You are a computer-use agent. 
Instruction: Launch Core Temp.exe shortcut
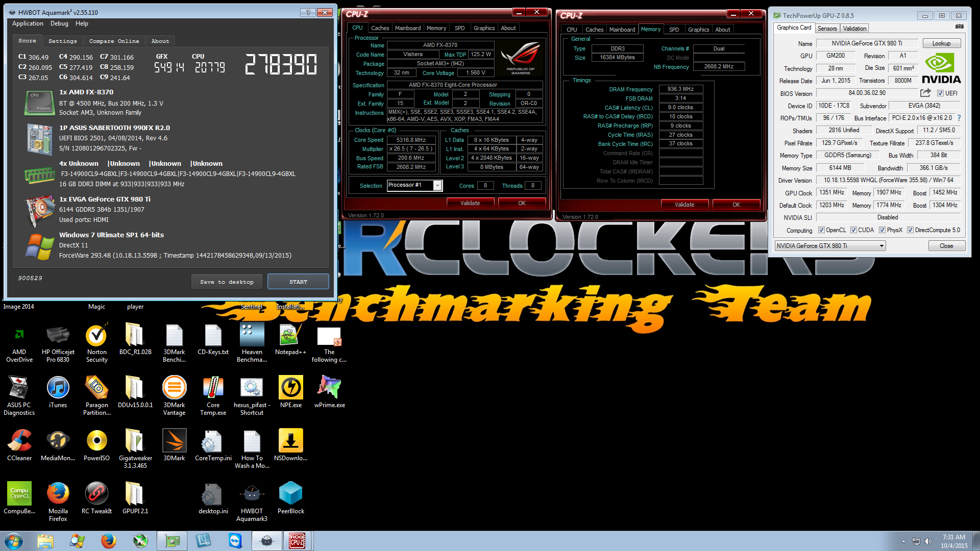point(213,395)
